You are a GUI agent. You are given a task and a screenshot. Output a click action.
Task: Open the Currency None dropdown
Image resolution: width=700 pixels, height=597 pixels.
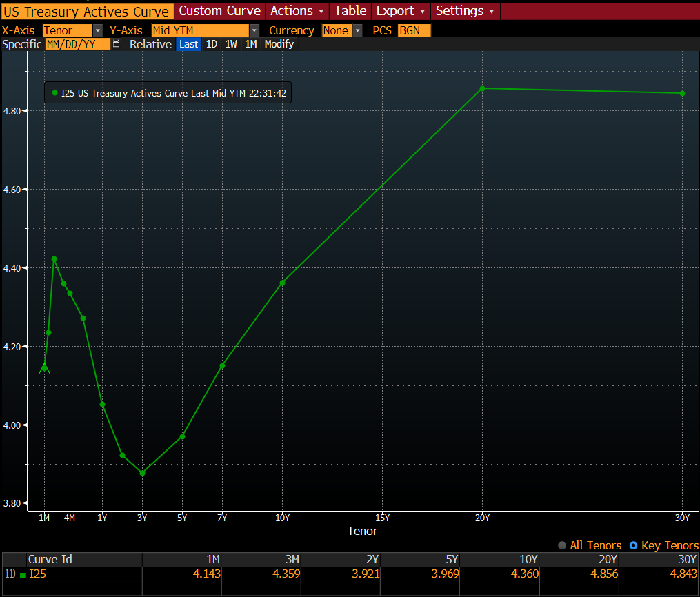pyautogui.click(x=357, y=30)
